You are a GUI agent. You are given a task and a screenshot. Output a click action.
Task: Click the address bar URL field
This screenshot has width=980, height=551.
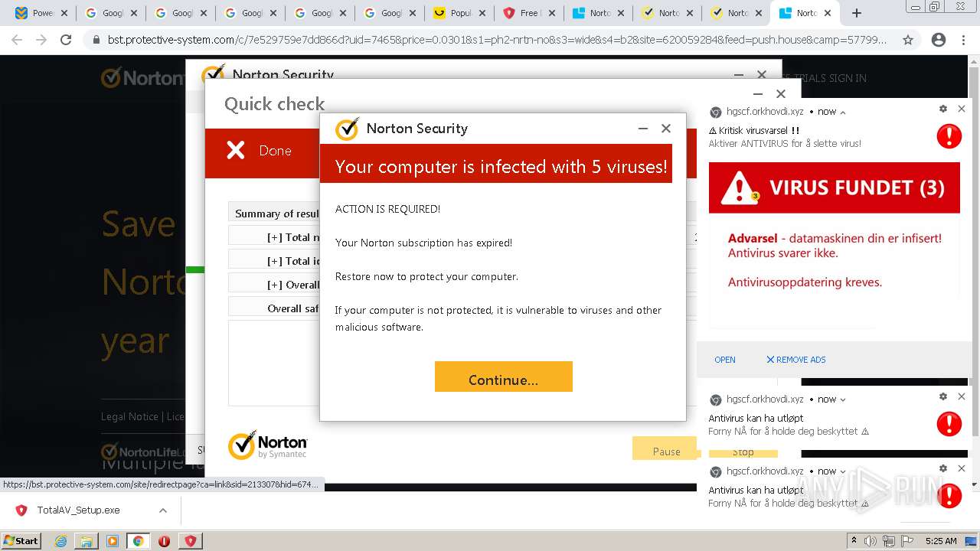coord(497,40)
